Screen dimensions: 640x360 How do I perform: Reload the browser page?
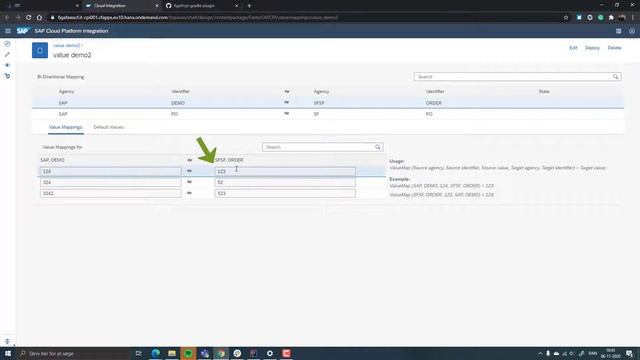coord(29,18)
